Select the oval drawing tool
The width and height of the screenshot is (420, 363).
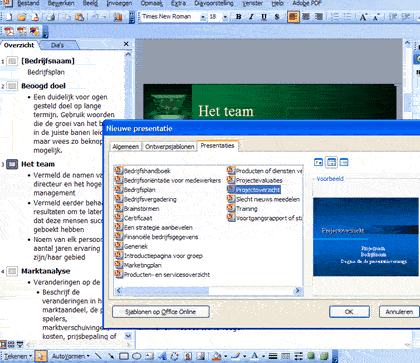tap(137, 356)
